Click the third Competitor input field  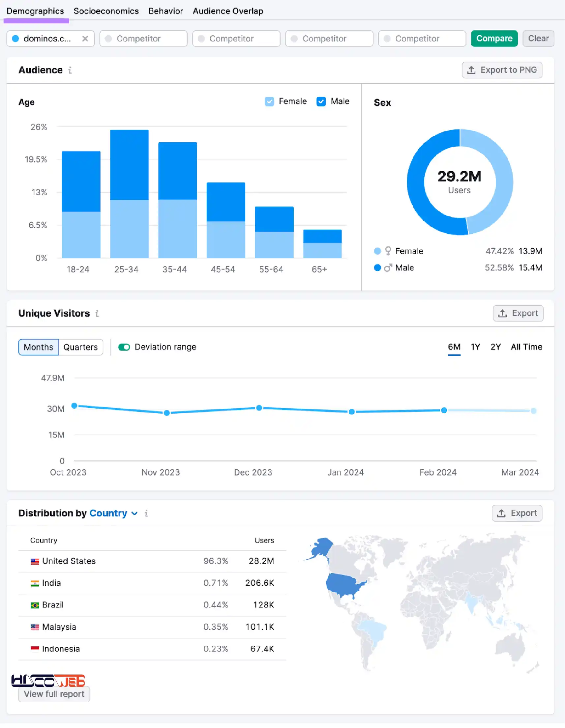pyautogui.click(x=329, y=39)
